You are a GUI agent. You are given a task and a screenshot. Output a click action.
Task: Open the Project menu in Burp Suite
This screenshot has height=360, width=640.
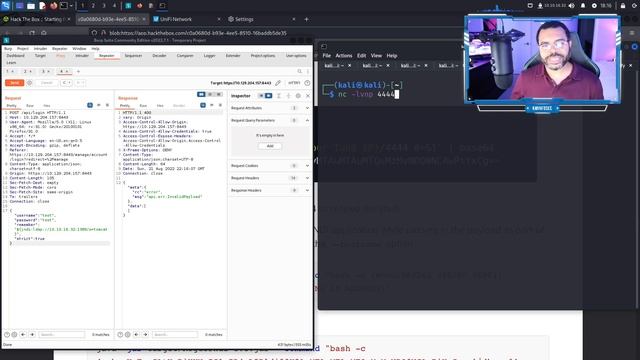(23, 49)
